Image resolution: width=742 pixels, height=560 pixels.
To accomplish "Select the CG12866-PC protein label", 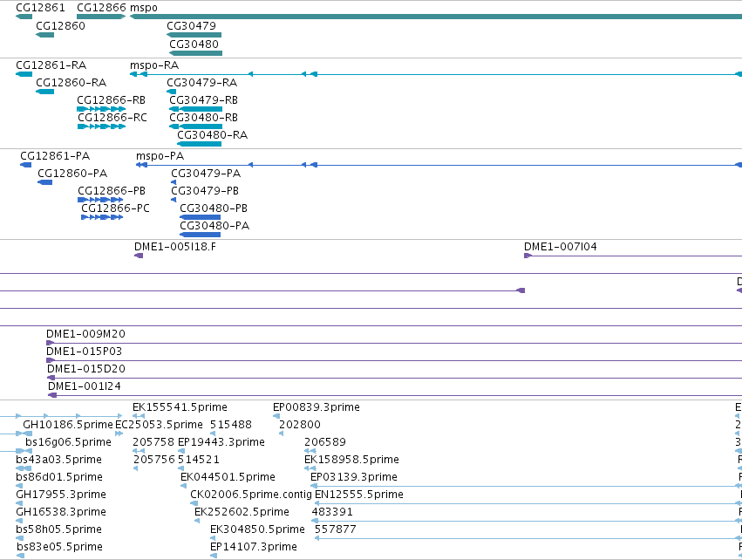I will [x=115, y=208].
